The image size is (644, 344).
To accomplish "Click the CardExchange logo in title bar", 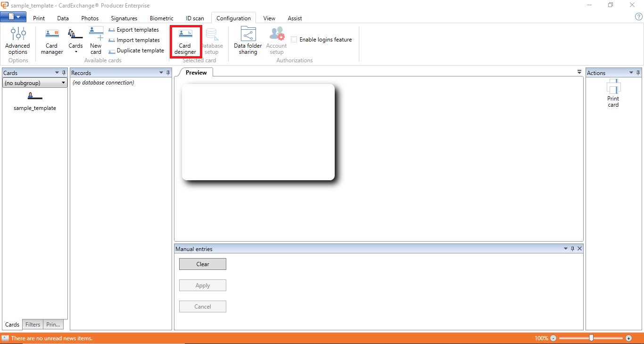I will pyautogui.click(x=5, y=5).
